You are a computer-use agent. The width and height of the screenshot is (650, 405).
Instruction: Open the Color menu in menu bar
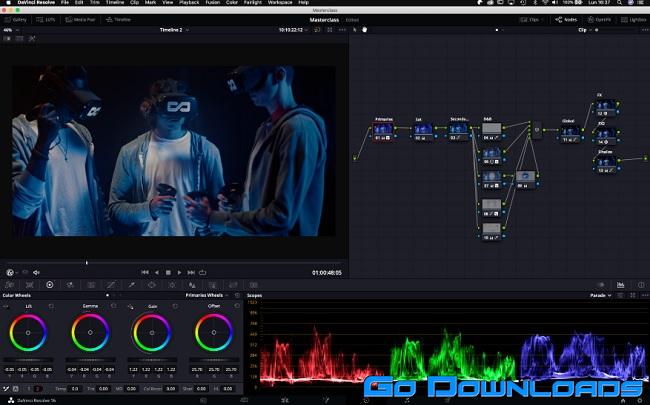232,4
